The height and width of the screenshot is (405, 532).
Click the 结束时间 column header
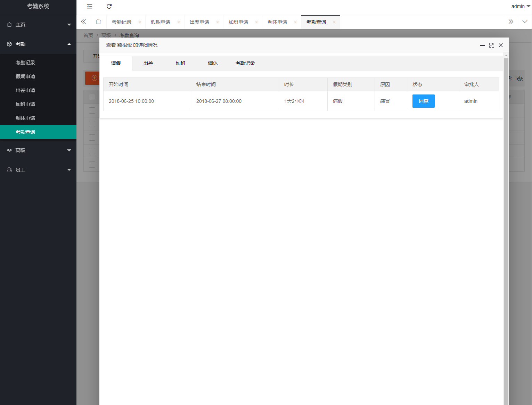click(235, 84)
